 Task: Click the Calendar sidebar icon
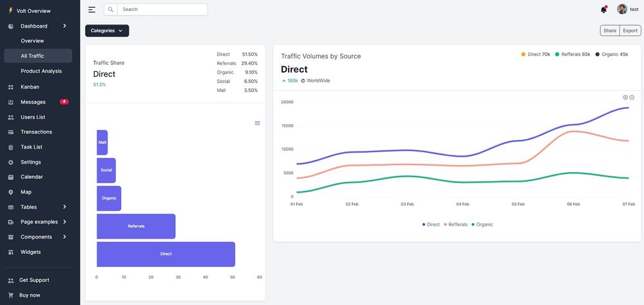pos(10,177)
